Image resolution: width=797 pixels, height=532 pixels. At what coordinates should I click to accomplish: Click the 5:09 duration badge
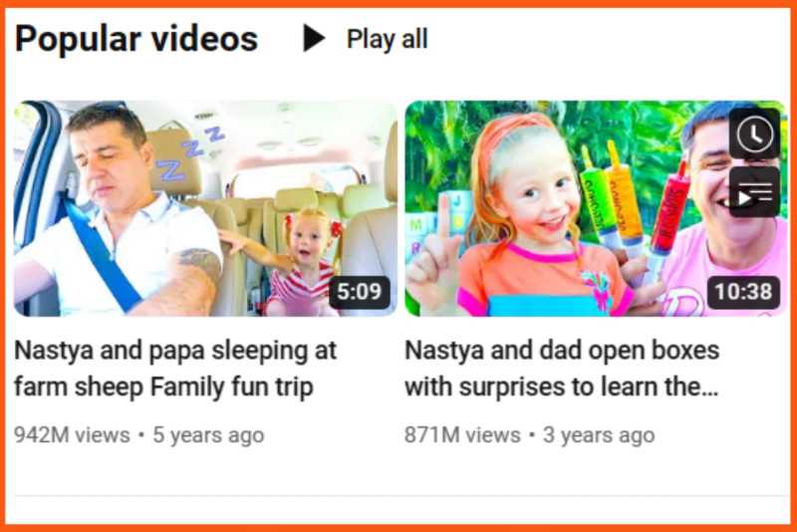[x=360, y=292]
